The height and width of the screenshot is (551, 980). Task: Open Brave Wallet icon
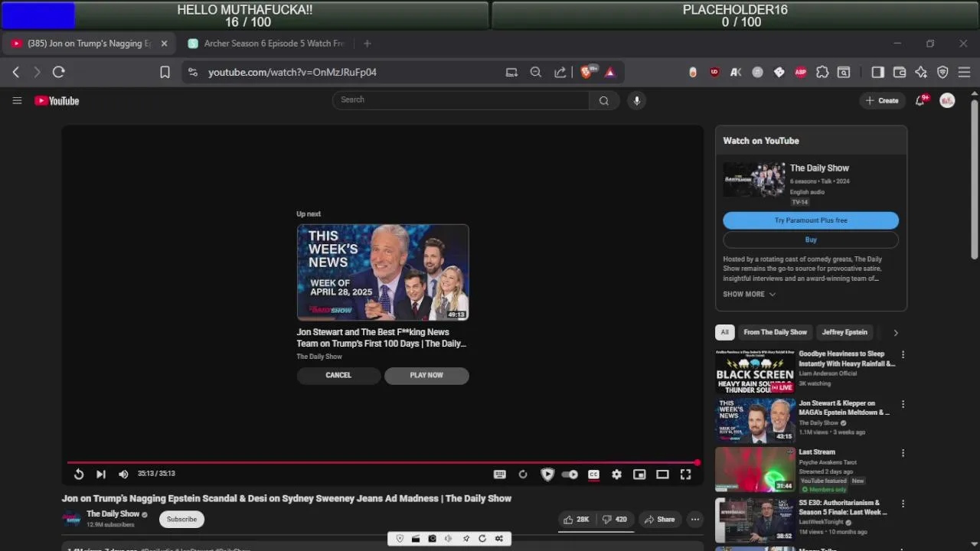point(900,72)
